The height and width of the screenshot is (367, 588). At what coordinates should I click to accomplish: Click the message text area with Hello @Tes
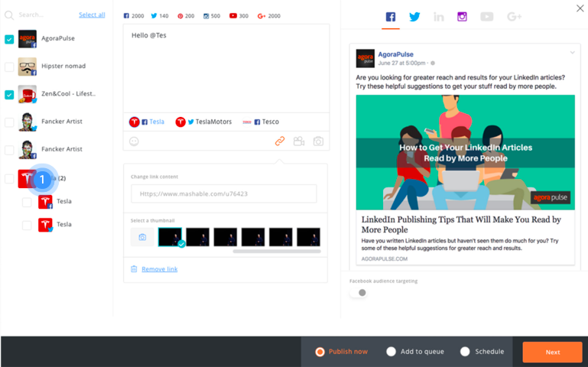point(226,68)
